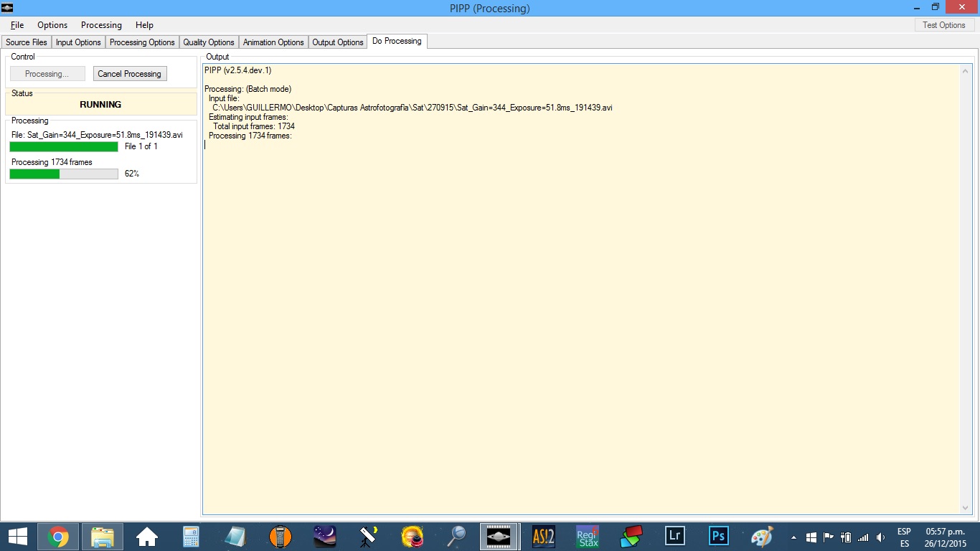This screenshot has height=551, width=980.
Task: Open RegiStax from the taskbar
Action: [588, 537]
